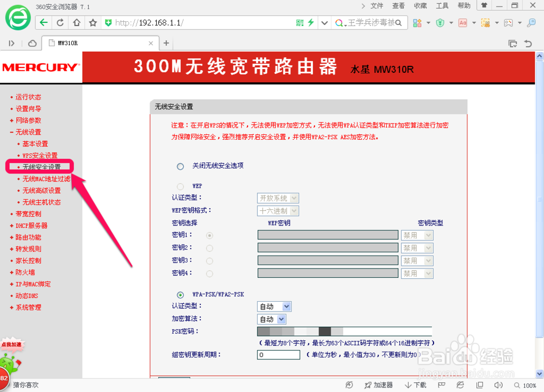Click page scrollbar down arrow
The width and height of the screenshot is (544, 392).
(539, 374)
